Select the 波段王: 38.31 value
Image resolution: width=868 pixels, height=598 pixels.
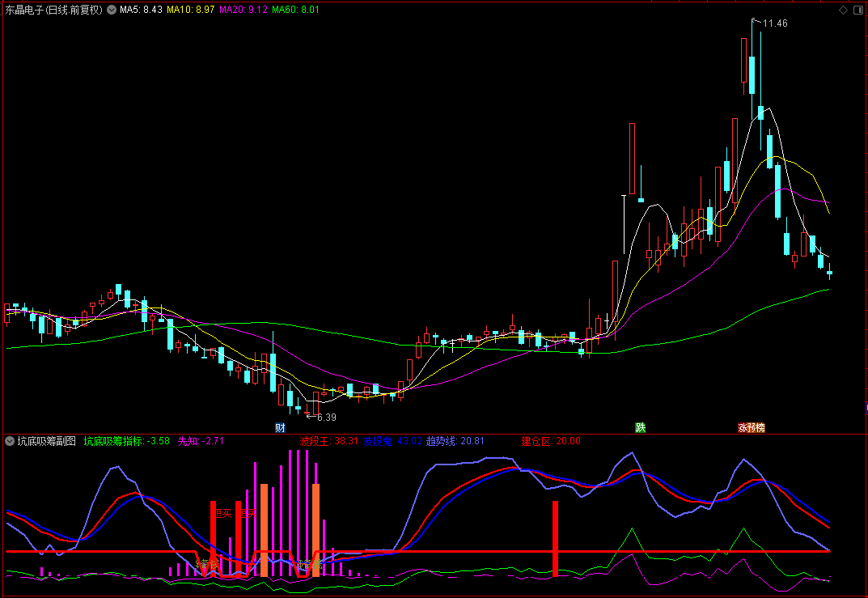click(x=328, y=441)
